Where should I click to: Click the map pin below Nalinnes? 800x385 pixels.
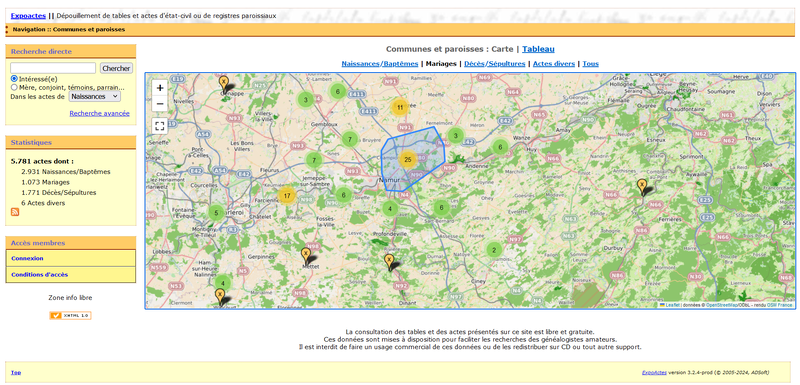[x=219, y=297]
